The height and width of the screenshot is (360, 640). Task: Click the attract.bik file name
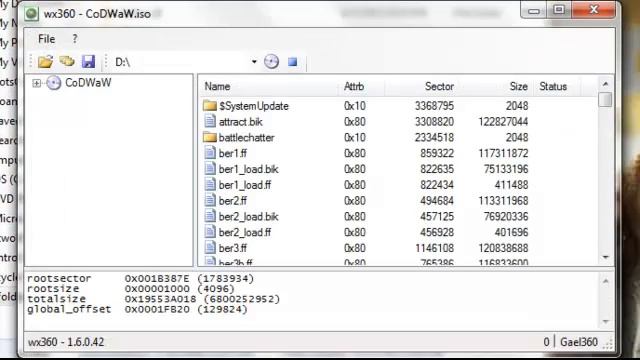pyautogui.click(x=240, y=122)
